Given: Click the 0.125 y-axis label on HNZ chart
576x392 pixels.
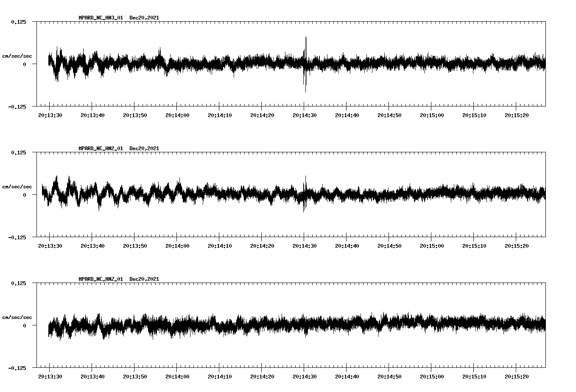Looking at the screenshot, I should (x=19, y=283).
